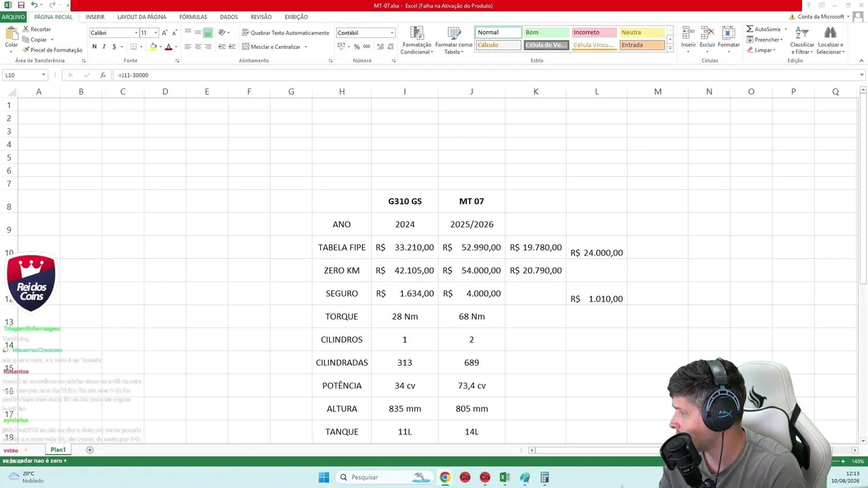Open Localizar e Selecionar menu
Screen dimensions: 868x488
click(829, 41)
